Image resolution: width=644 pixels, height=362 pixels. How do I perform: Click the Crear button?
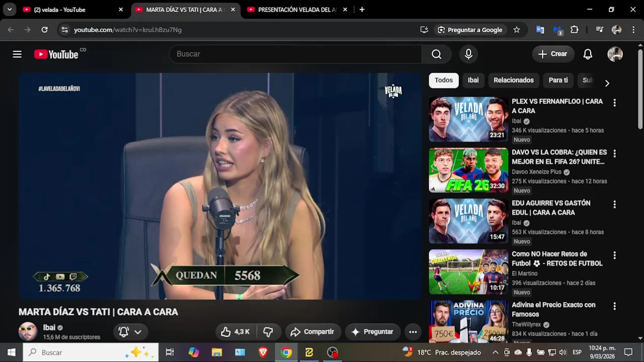pyautogui.click(x=553, y=54)
